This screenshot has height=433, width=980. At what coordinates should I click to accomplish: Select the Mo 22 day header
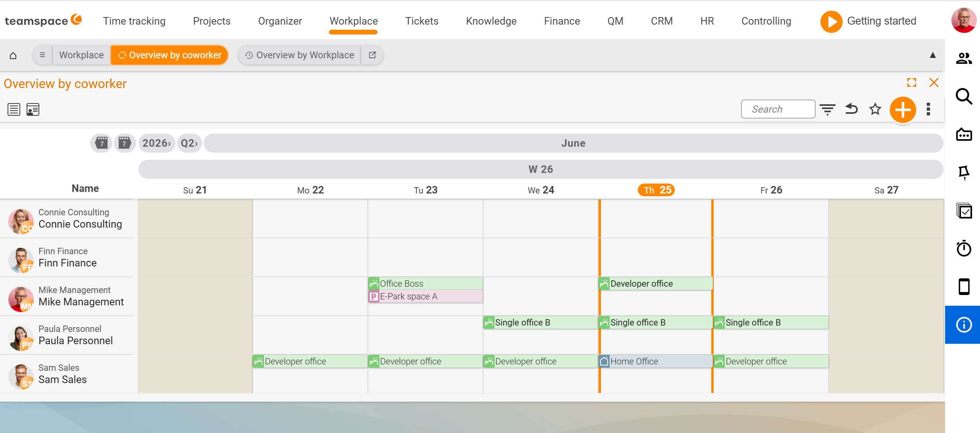pyautogui.click(x=310, y=190)
